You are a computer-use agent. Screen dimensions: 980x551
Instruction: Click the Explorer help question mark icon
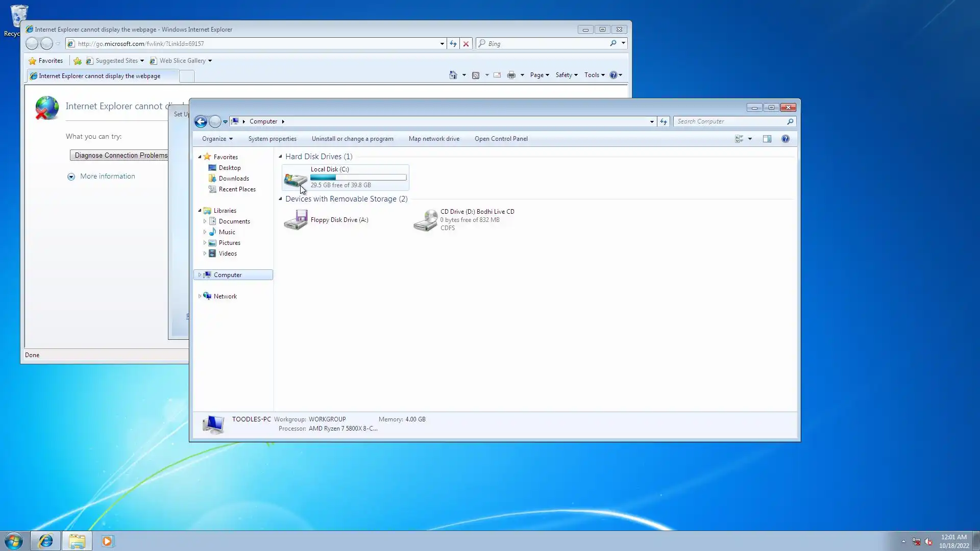point(785,139)
